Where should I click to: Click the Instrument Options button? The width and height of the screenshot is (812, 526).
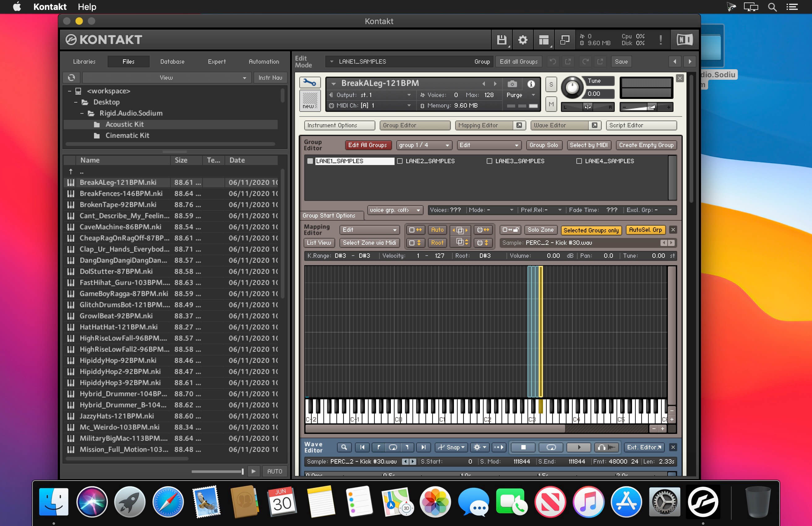point(340,125)
